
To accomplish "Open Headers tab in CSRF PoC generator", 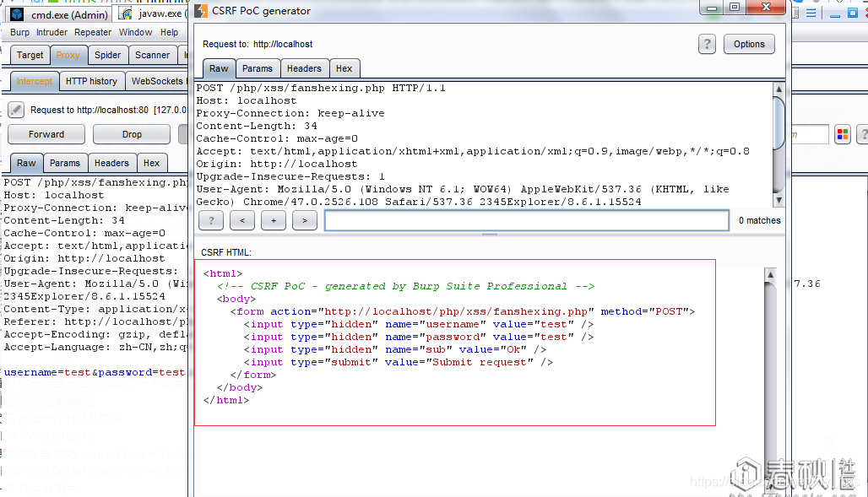I will (304, 68).
